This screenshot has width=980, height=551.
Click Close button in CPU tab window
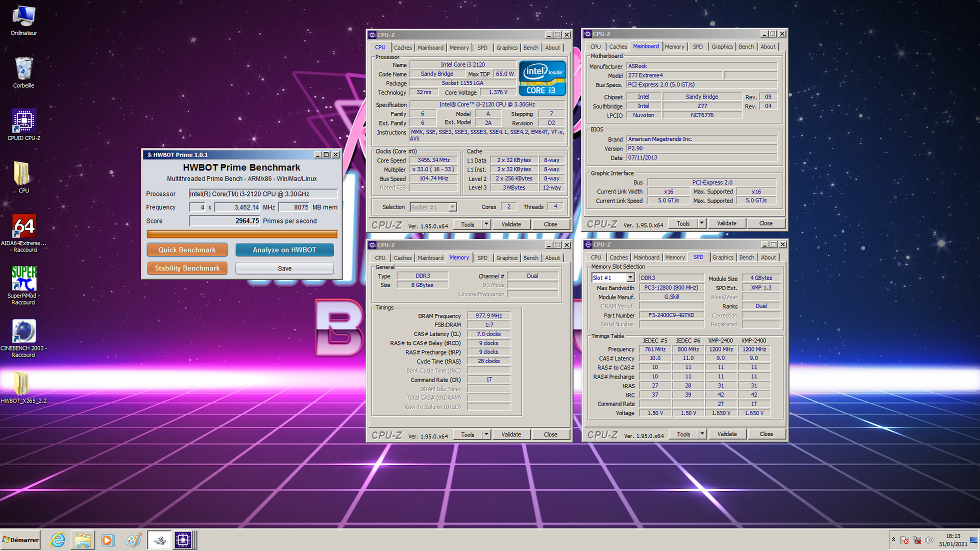click(550, 224)
